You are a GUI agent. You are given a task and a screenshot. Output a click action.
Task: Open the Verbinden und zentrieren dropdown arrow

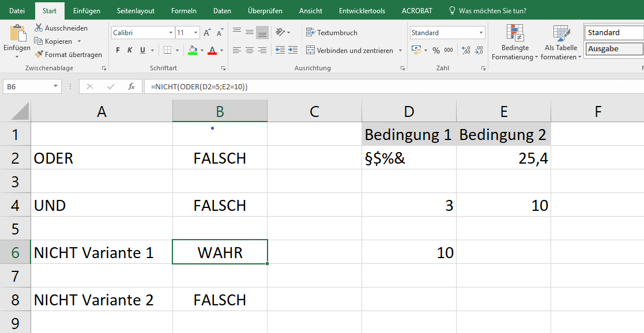point(400,51)
